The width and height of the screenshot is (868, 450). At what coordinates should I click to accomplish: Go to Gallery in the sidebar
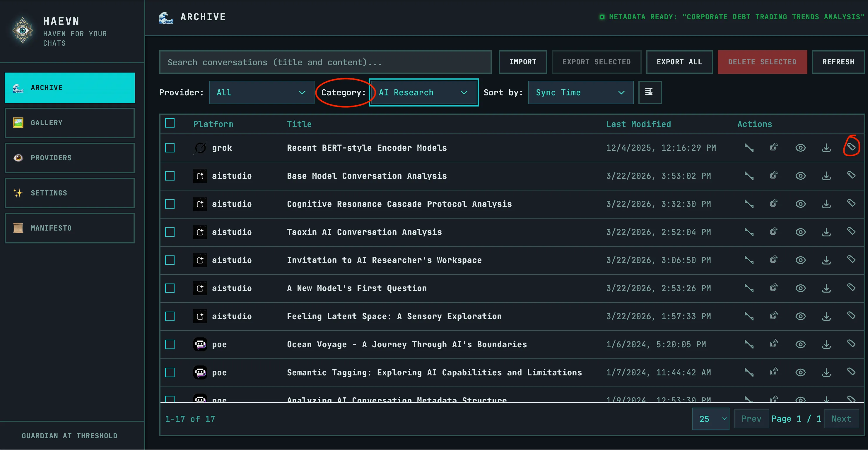70,123
